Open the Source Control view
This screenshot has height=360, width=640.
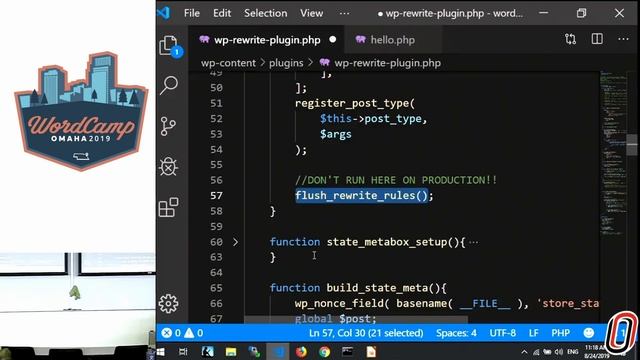point(168,126)
